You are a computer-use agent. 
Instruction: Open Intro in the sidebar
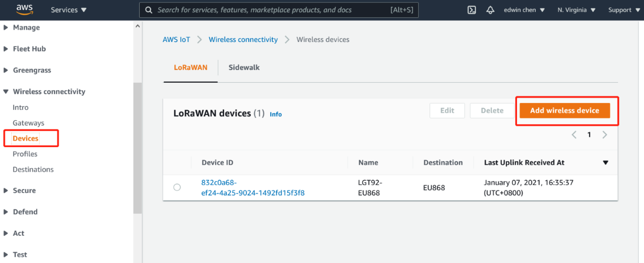pos(20,108)
